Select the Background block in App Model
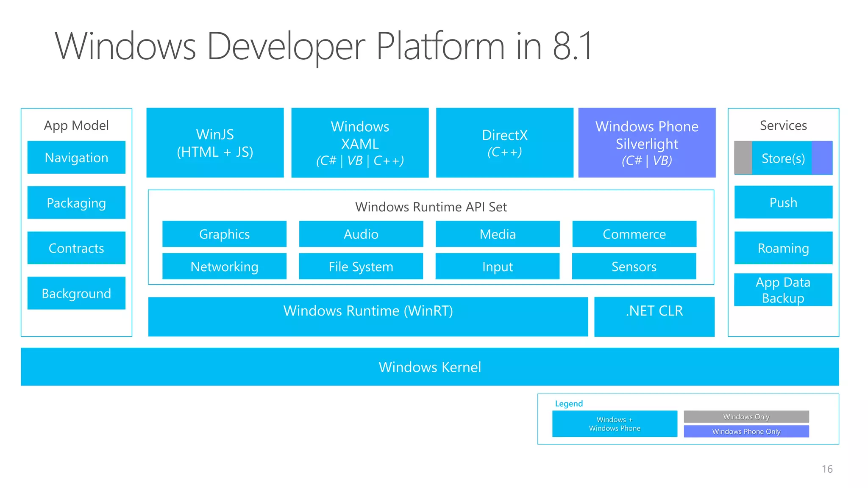The width and height of the screenshot is (868, 488). [76, 293]
